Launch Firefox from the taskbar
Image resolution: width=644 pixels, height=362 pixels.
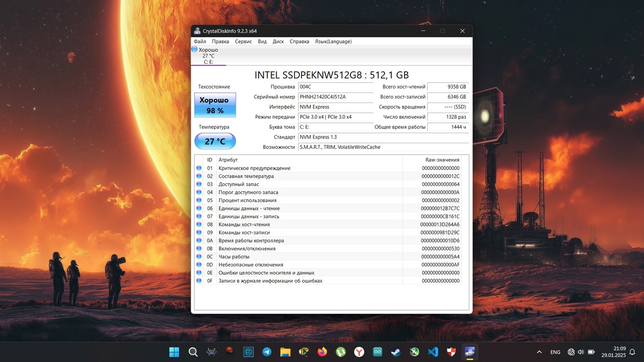322,352
